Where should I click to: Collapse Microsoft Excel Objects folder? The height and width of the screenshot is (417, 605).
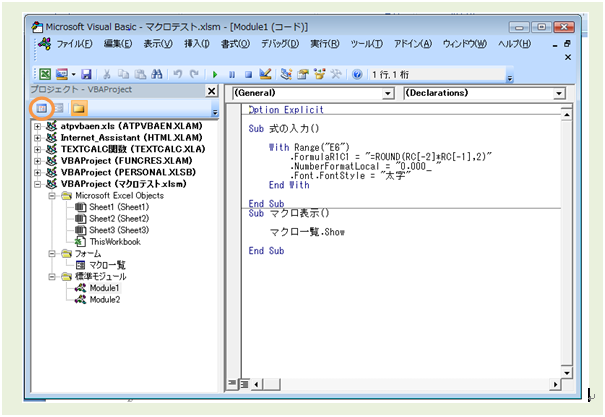click(x=52, y=196)
